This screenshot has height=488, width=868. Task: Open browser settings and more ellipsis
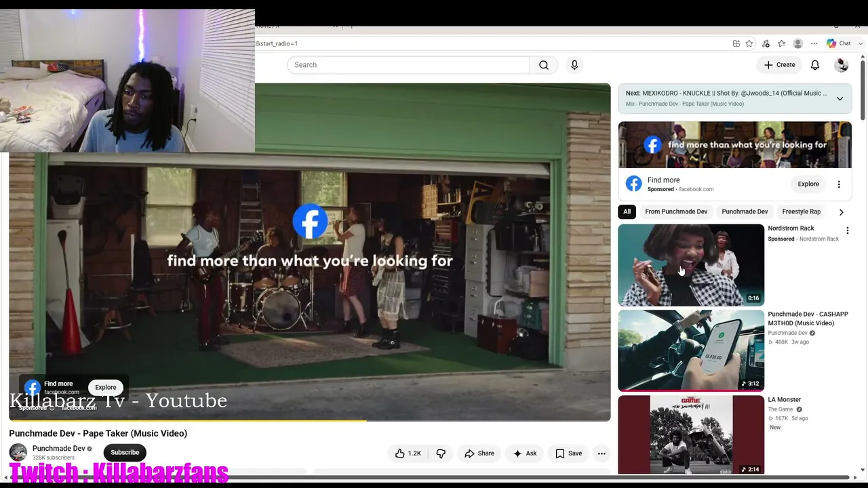click(x=814, y=43)
